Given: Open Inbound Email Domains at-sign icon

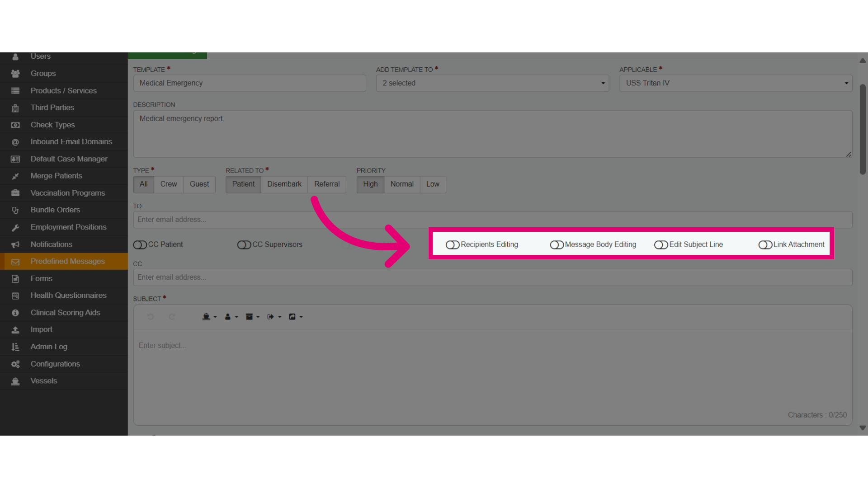Looking at the screenshot, I should tap(15, 142).
